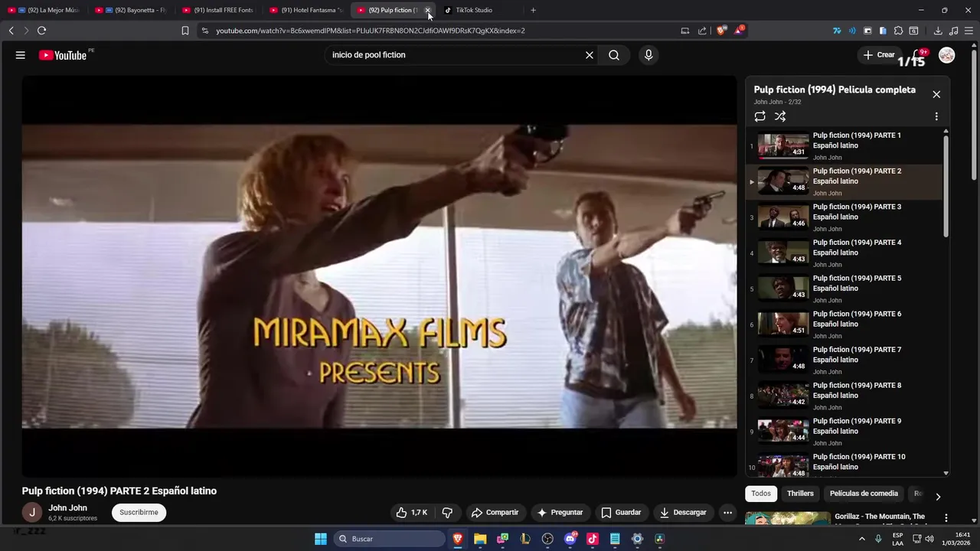The image size is (980, 551).
Task: Open PARTE 9 Español latino playlist entry
Action: (x=844, y=432)
